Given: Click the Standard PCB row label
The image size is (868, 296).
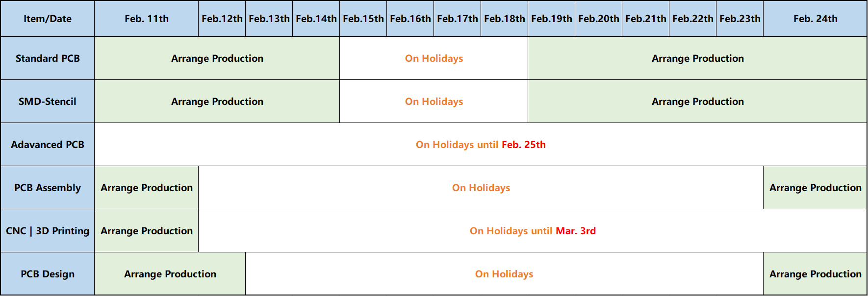Looking at the screenshot, I should (48, 58).
